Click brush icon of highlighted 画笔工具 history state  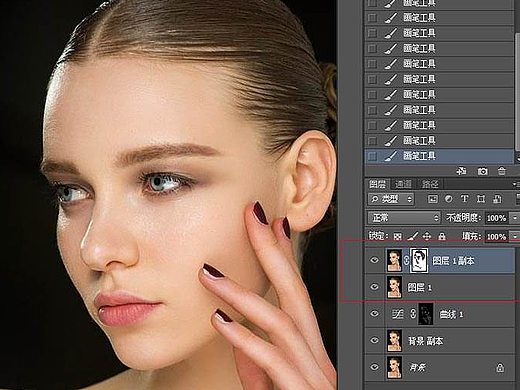390,156
